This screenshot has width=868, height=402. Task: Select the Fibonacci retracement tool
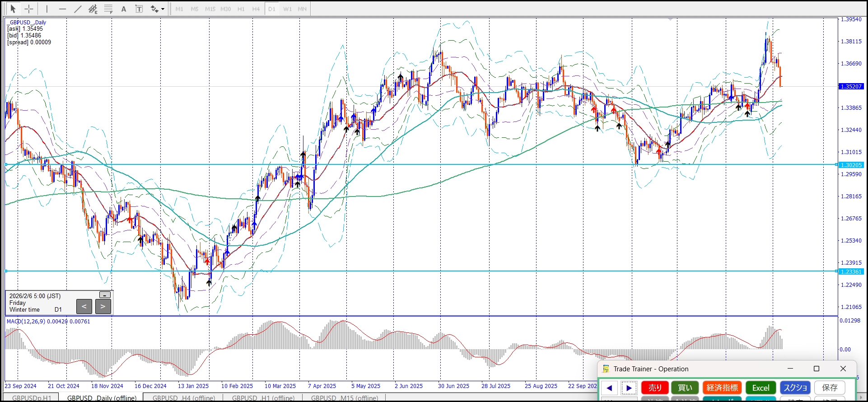(108, 9)
